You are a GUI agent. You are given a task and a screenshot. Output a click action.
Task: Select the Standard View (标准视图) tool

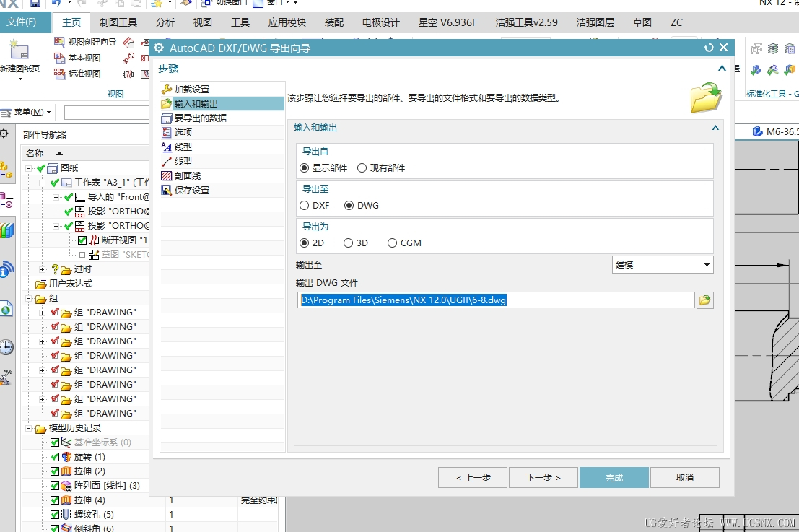coord(77,74)
